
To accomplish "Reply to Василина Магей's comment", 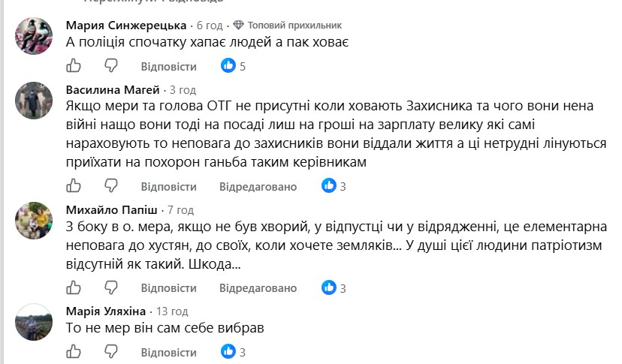I will coord(168,186).
